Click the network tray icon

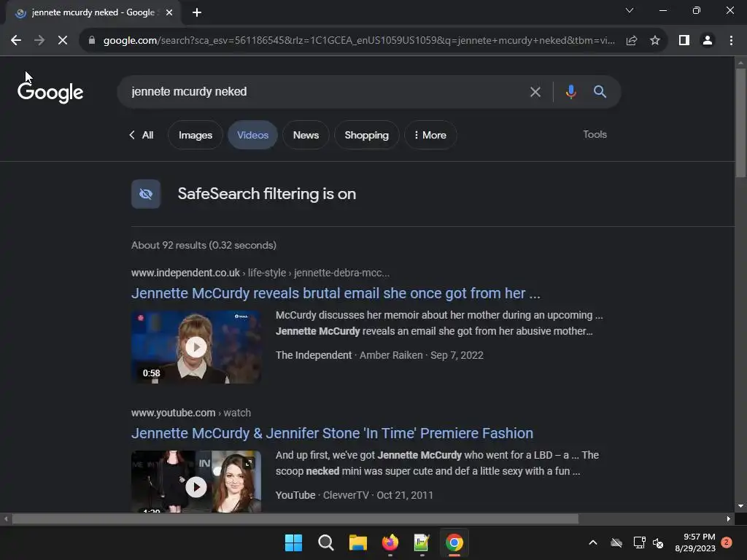pos(639,542)
